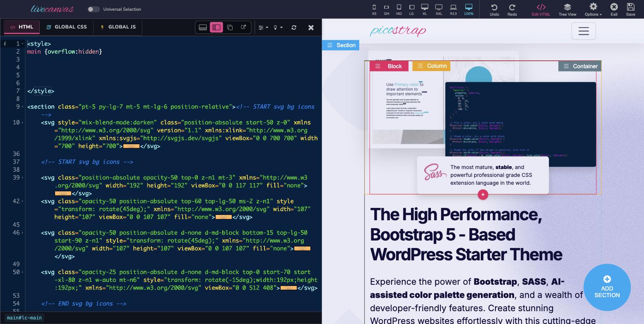Fold the section at line 9
Screen dimensions: 644x324
coord(23,107)
